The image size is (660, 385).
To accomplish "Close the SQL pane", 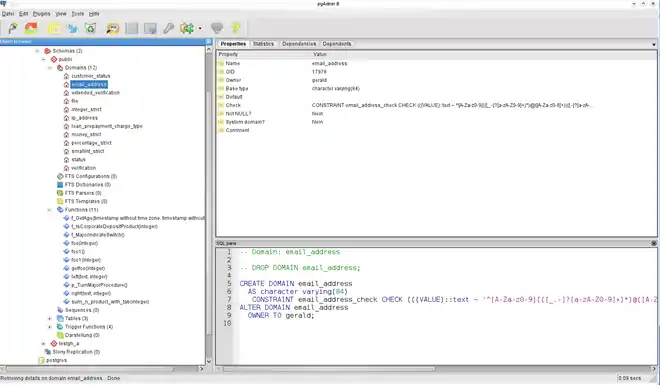I will click(x=654, y=243).
